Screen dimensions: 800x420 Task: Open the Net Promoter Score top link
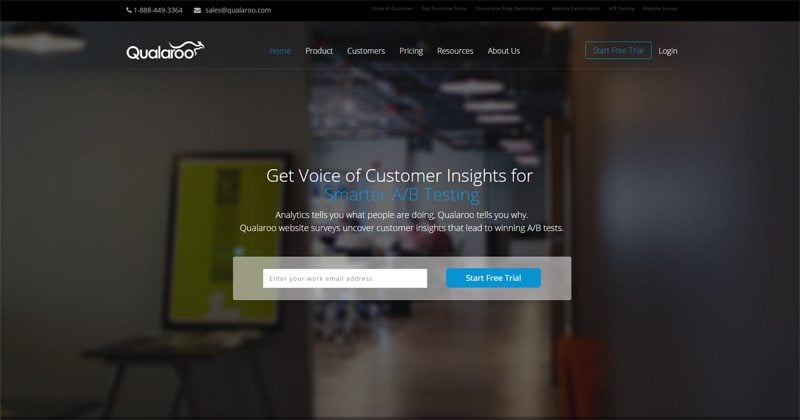coord(444,9)
